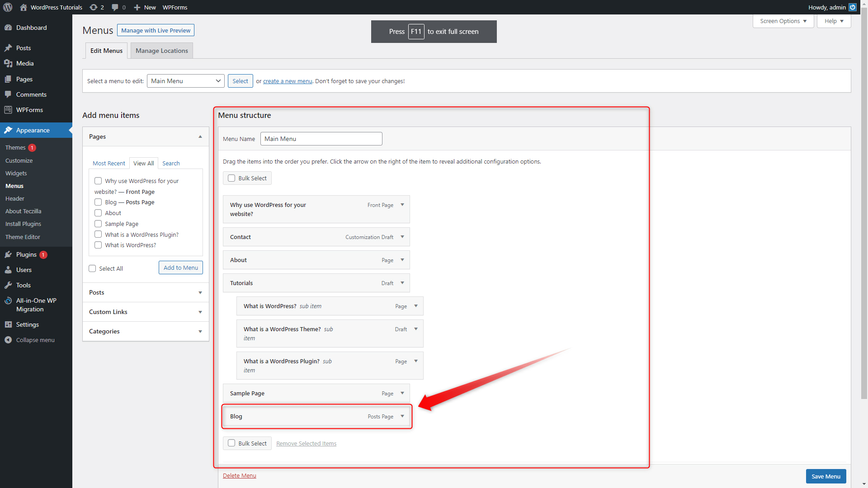Image resolution: width=868 pixels, height=488 pixels.
Task: Expand the Sample Page menu item arrow
Action: click(x=402, y=393)
